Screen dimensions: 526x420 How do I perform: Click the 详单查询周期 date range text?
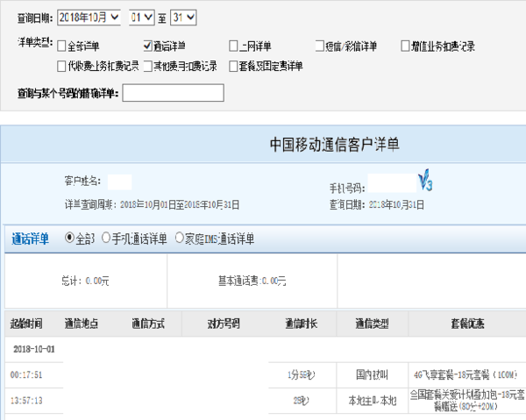click(152, 204)
